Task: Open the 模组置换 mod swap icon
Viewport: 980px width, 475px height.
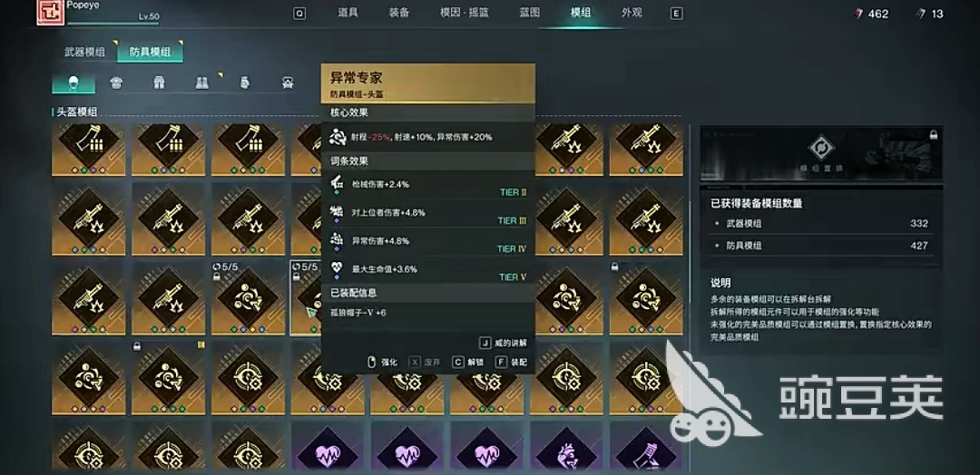Action: (818, 149)
